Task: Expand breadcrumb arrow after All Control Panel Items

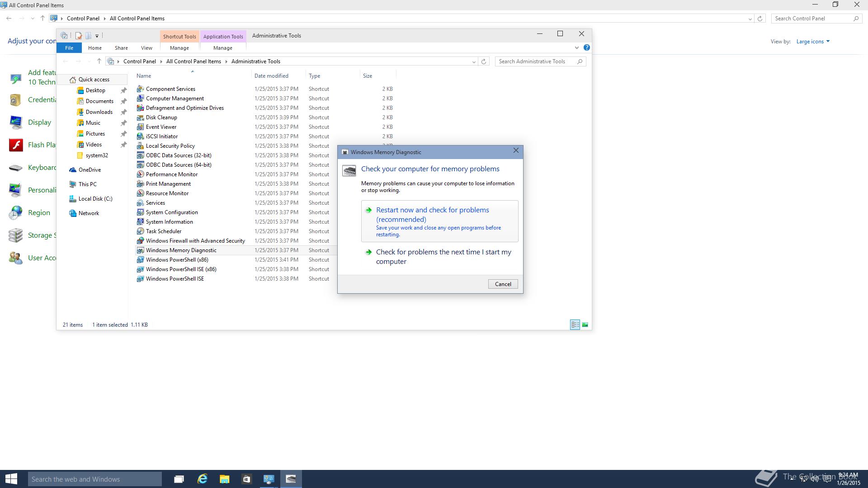Action: tap(226, 61)
